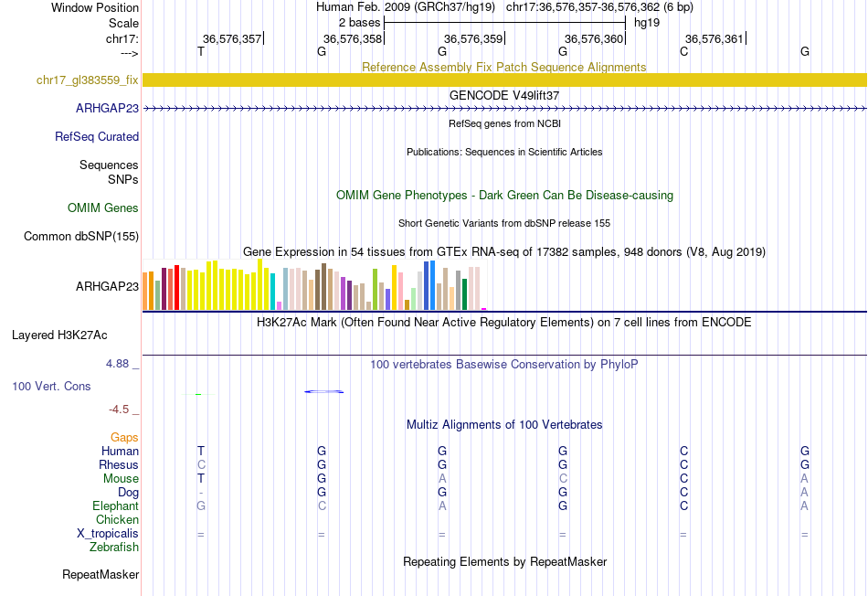Click the Human T base in alignment
The image size is (868, 596).
point(201,452)
